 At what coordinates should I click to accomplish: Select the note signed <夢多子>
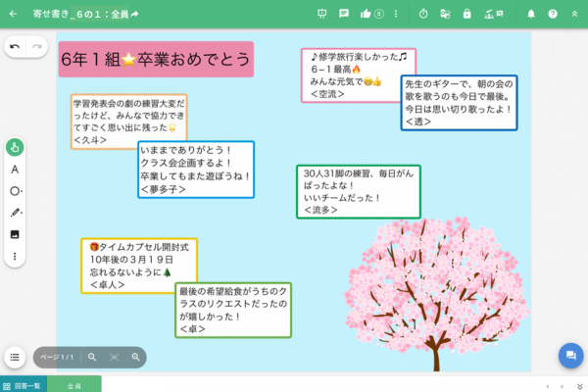pos(196,170)
